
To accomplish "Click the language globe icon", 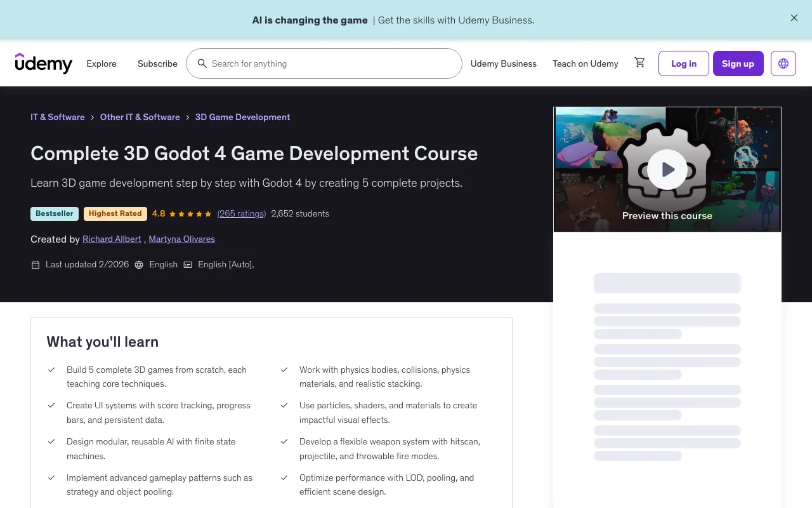I will pyautogui.click(x=783, y=63).
